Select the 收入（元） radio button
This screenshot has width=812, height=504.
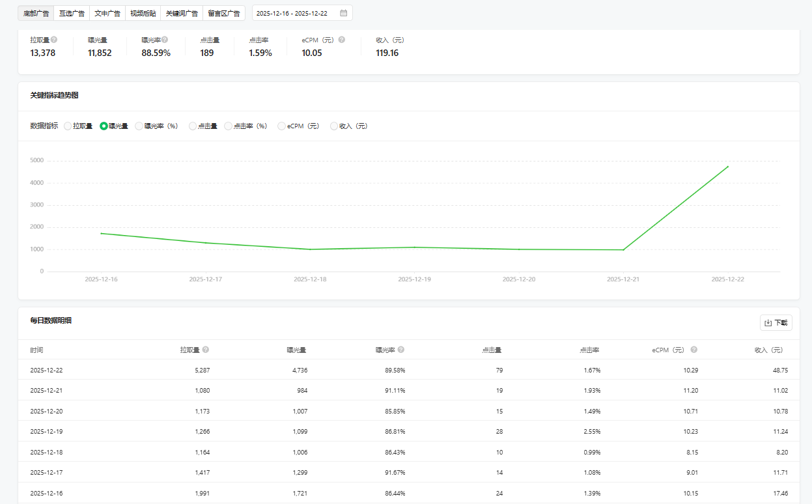point(334,126)
